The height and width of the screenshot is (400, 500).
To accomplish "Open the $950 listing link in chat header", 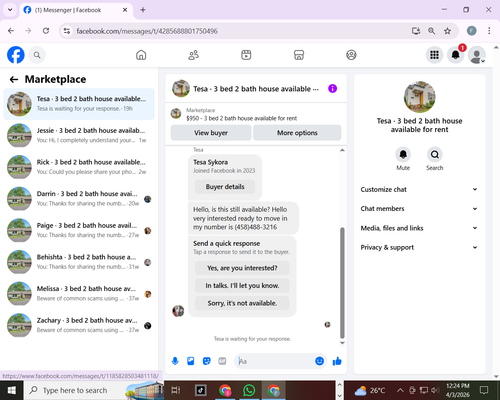I will point(241,118).
